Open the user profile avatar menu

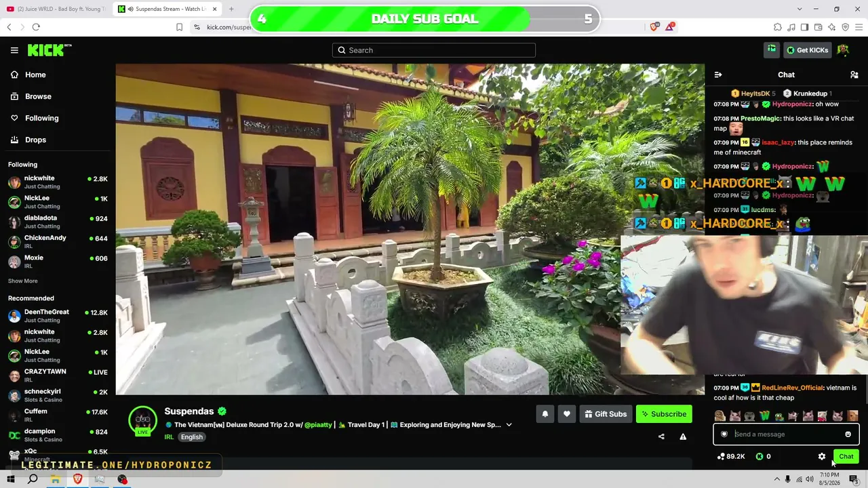click(x=843, y=49)
